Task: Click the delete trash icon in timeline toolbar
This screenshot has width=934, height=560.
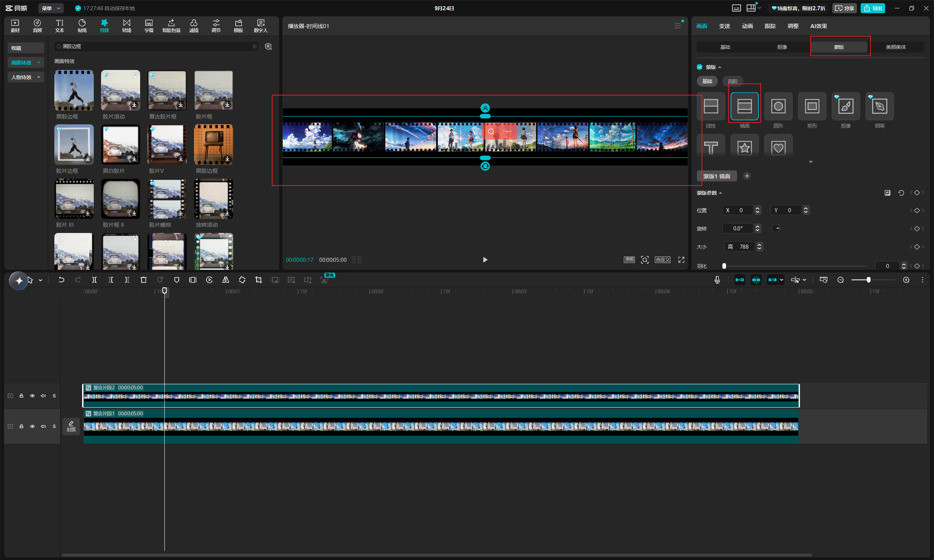Action: [x=143, y=280]
